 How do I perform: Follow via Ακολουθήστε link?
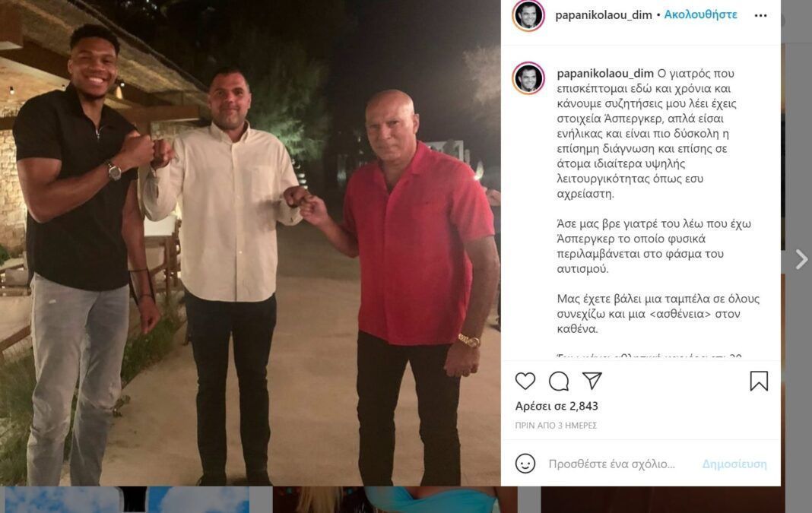(x=701, y=14)
